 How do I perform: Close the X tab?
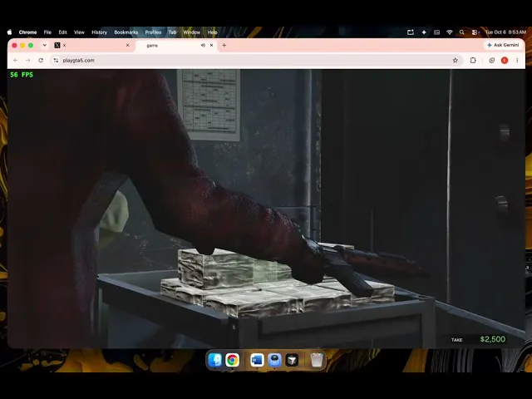point(127,45)
